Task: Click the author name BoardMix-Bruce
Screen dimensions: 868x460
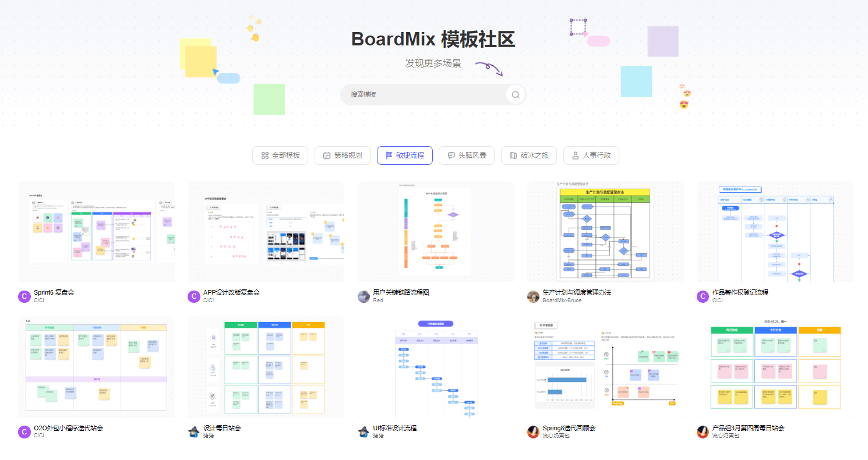Action: point(562,300)
